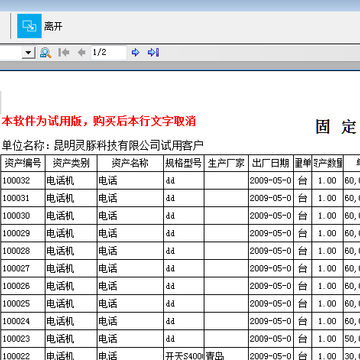360x360 pixels.
Task: Click the 固 定 report title
Action: click(337, 127)
